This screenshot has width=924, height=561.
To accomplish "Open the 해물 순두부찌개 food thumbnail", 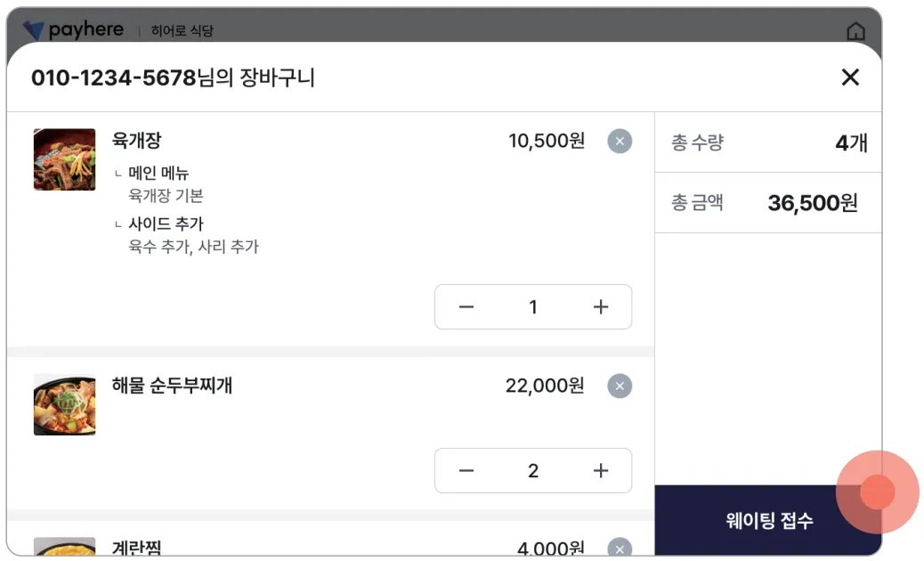I will coord(65,404).
